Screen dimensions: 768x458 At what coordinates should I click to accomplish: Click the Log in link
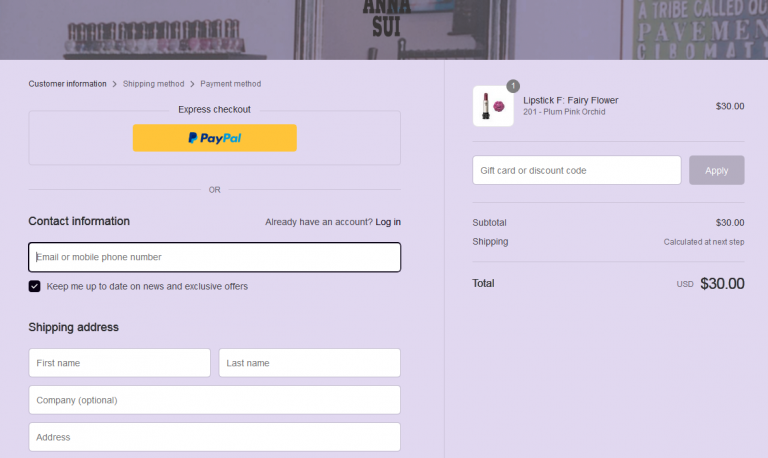tap(388, 222)
